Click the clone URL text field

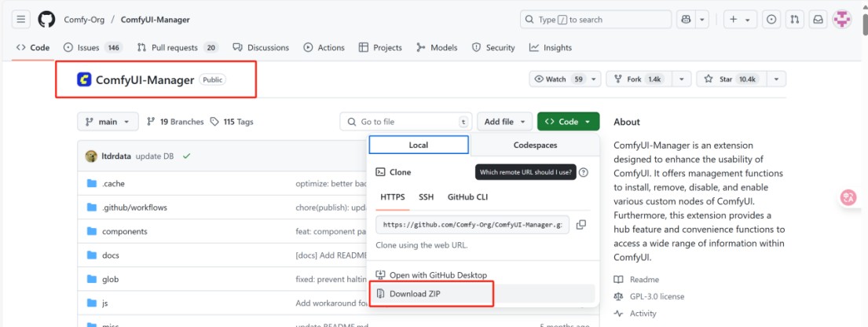[472, 225]
